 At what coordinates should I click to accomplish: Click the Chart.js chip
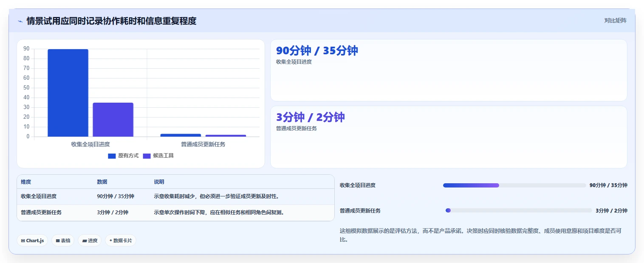(x=32, y=241)
